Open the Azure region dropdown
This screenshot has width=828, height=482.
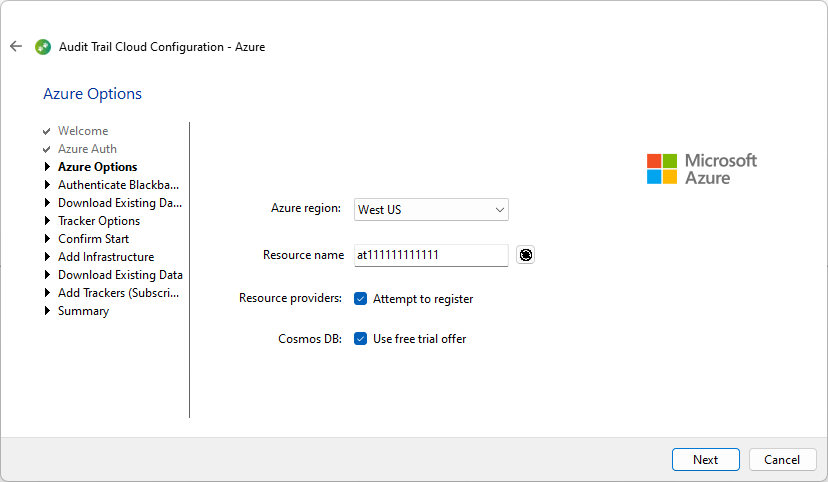(431, 210)
